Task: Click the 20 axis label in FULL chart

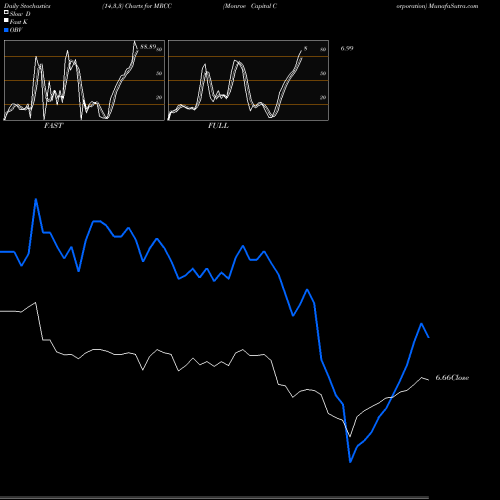Action: (x=323, y=97)
